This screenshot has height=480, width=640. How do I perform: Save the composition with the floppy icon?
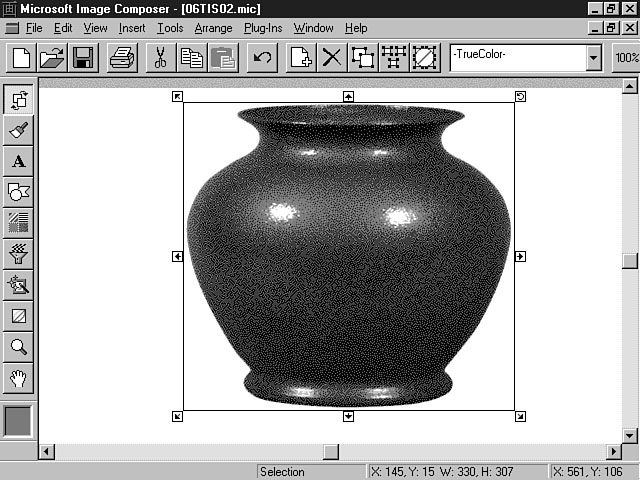(x=82, y=57)
